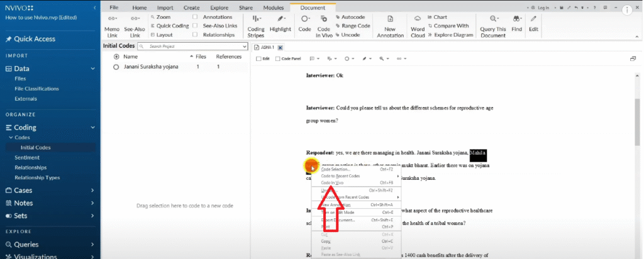Click Log In at the top right

tap(540, 8)
